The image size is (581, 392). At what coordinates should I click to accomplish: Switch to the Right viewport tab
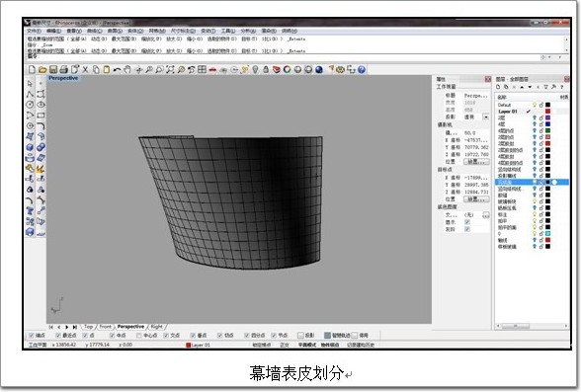[157, 327]
